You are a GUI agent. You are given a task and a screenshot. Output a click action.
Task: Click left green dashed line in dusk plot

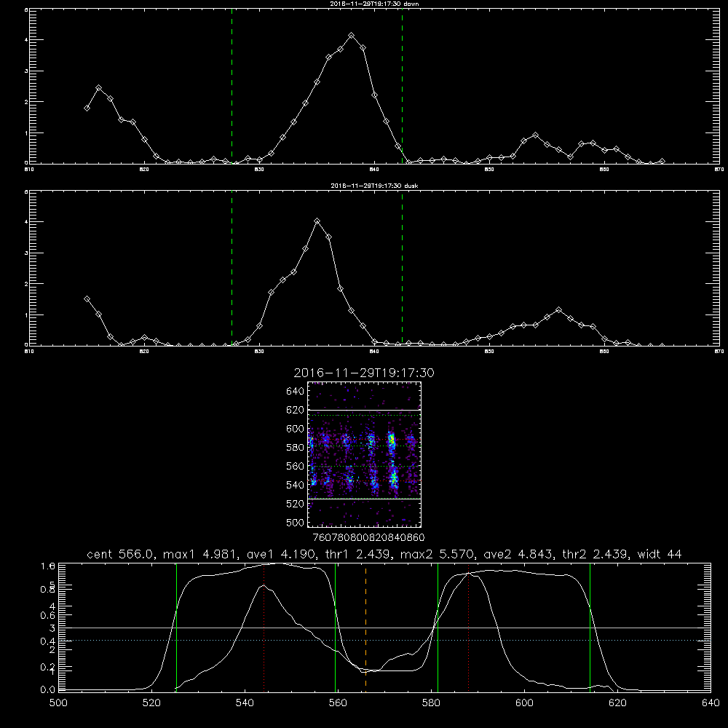(x=232, y=269)
